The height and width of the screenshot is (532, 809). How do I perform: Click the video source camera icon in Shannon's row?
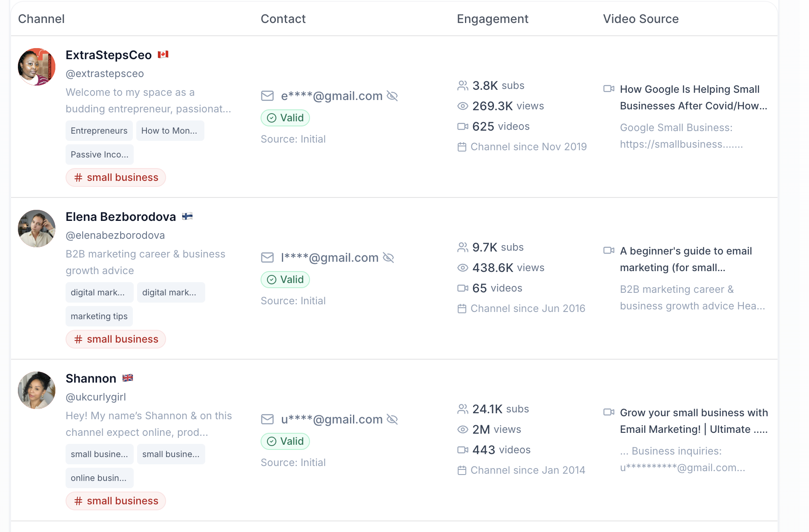tap(610, 412)
